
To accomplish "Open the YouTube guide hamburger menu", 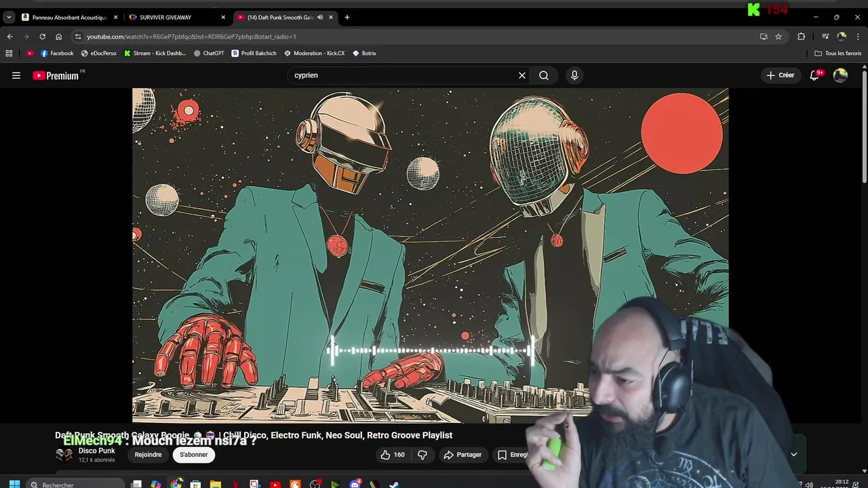I will (16, 75).
